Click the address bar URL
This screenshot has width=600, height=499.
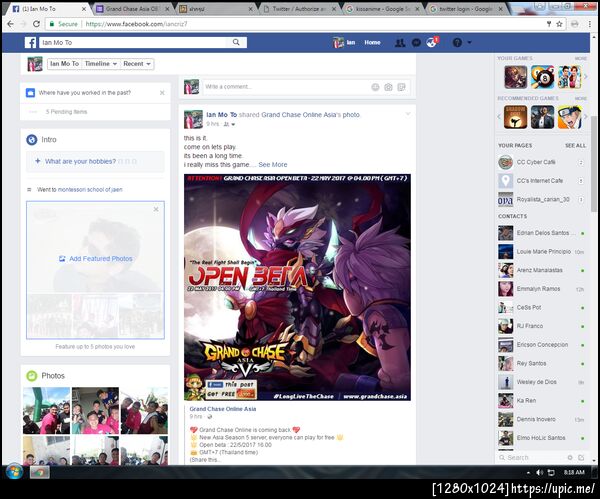(136, 24)
